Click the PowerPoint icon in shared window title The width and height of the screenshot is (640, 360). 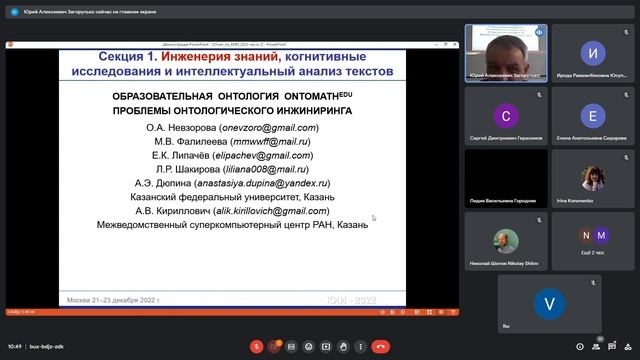tap(10, 44)
